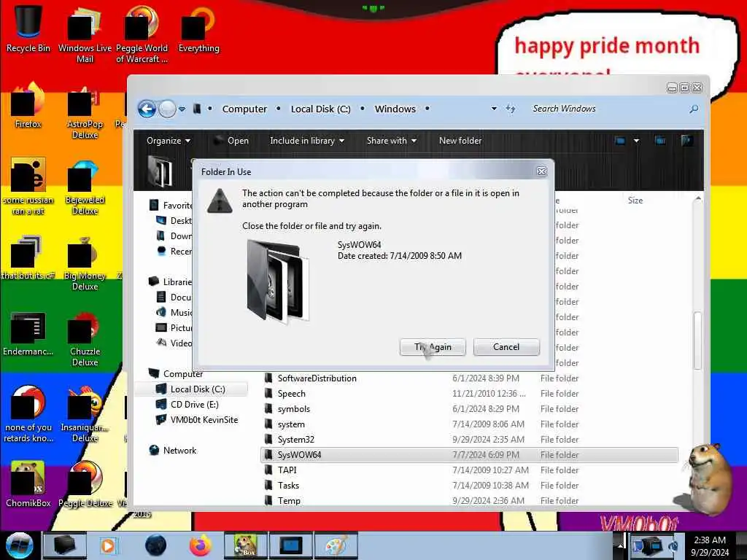The image size is (747, 560).
Task: Select Windows breadcrumb in address bar
Action: click(395, 109)
